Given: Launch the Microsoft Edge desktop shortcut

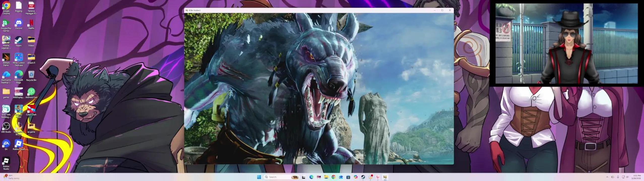Looking at the screenshot, I should 19,77.
